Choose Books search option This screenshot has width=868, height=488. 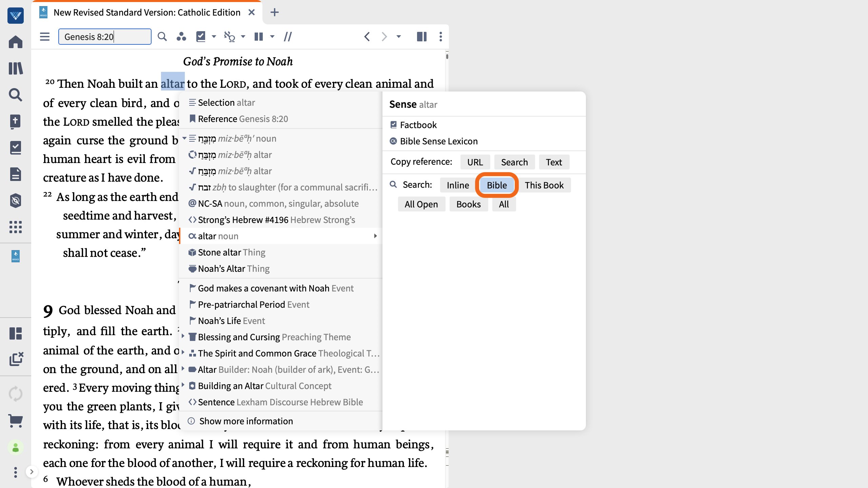click(x=469, y=204)
